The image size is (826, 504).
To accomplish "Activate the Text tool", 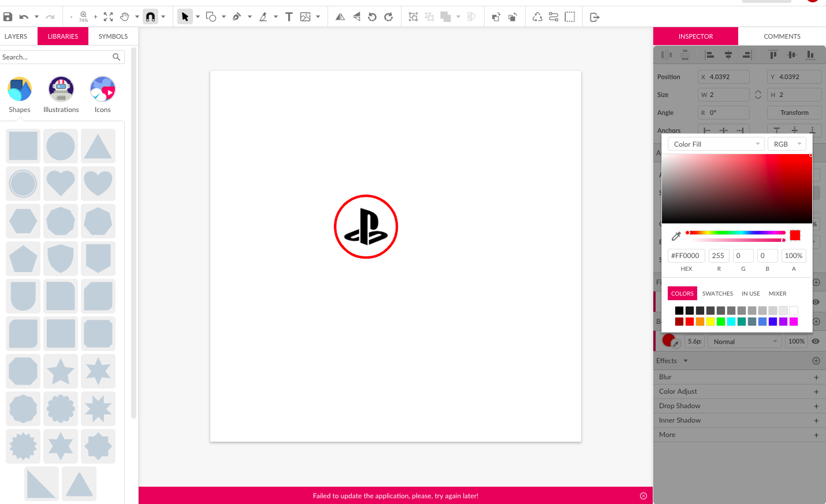I will pos(289,16).
